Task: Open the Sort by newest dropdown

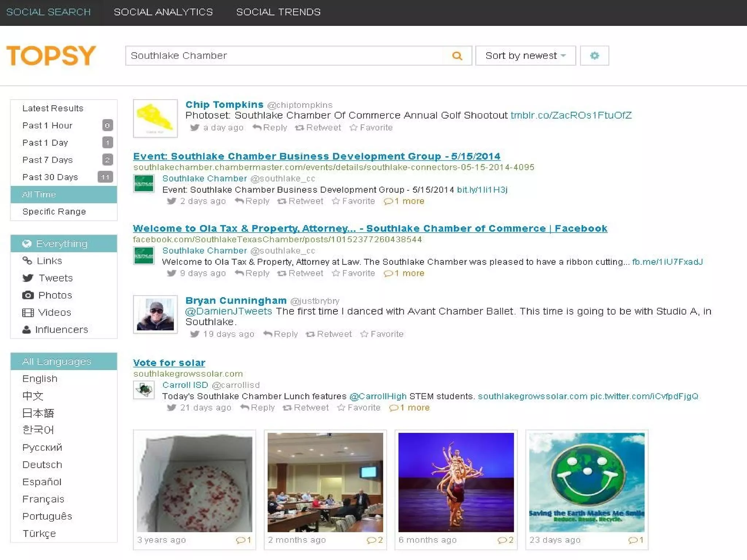Action: click(x=525, y=56)
